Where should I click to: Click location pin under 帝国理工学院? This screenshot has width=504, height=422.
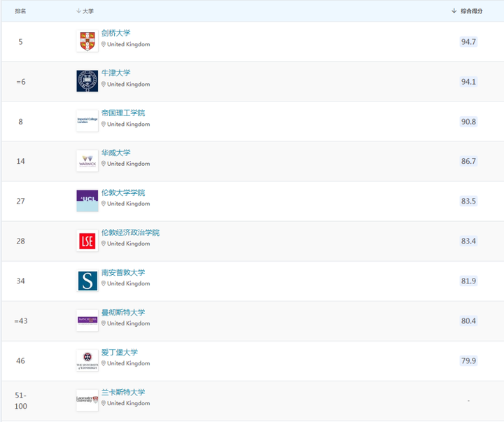pos(104,124)
